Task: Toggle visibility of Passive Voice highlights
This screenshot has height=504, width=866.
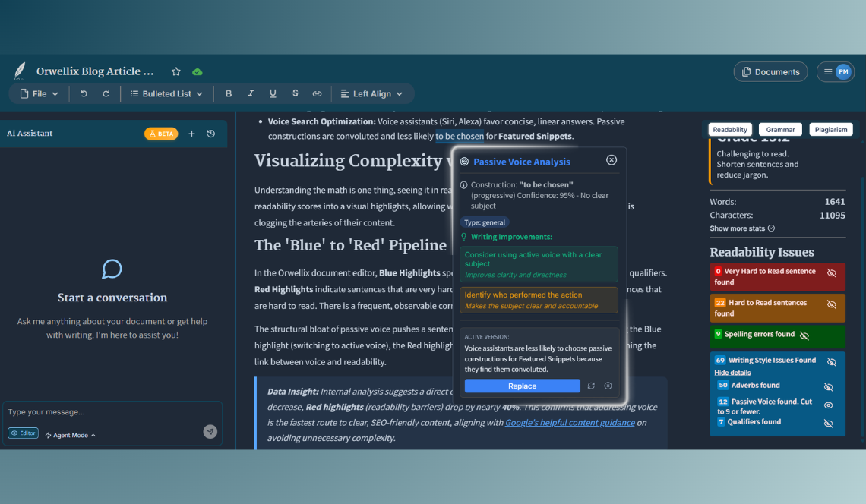Action: click(828, 405)
